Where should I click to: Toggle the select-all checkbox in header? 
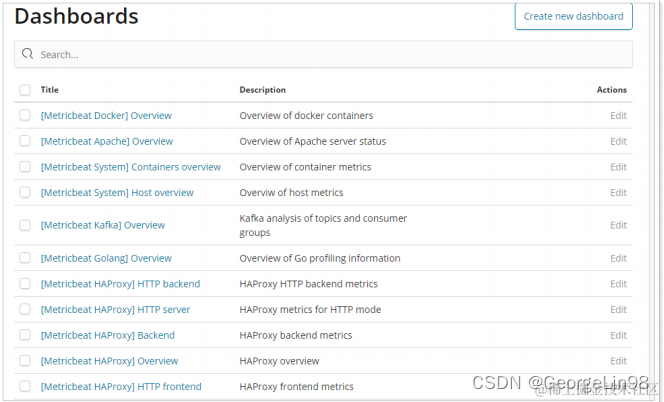click(25, 90)
